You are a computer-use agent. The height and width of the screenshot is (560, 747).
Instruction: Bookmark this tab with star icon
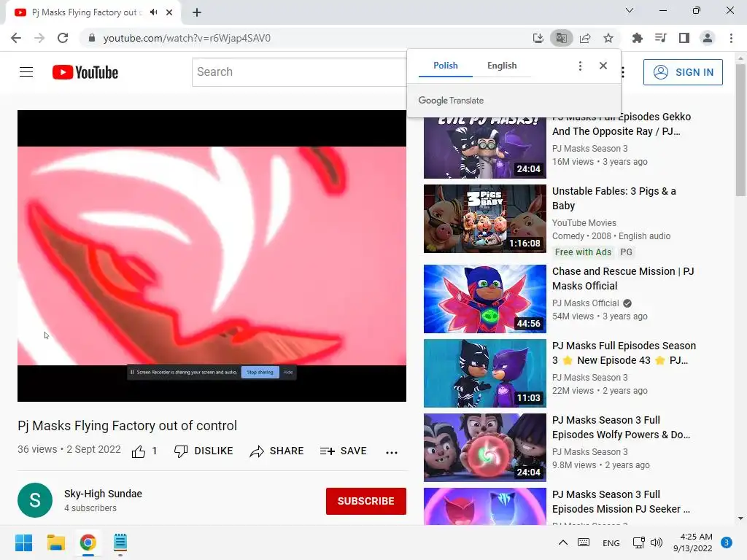(x=608, y=38)
